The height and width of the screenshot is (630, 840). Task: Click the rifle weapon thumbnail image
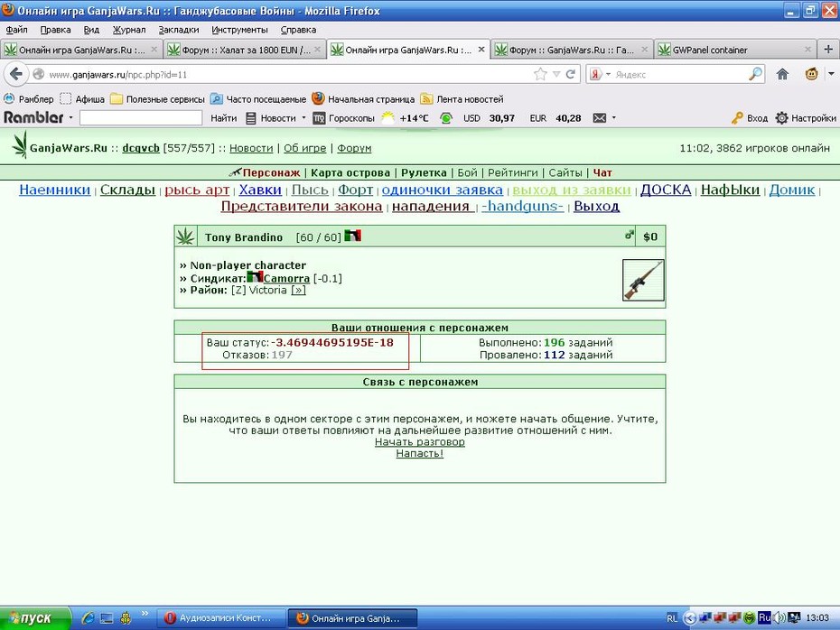click(x=643, y=281)
